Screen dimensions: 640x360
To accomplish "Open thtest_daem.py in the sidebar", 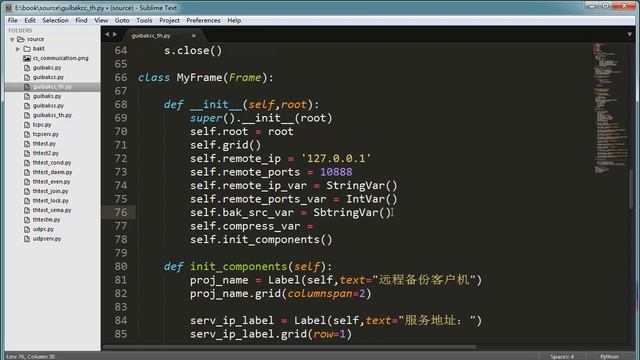I will point(52,172).
